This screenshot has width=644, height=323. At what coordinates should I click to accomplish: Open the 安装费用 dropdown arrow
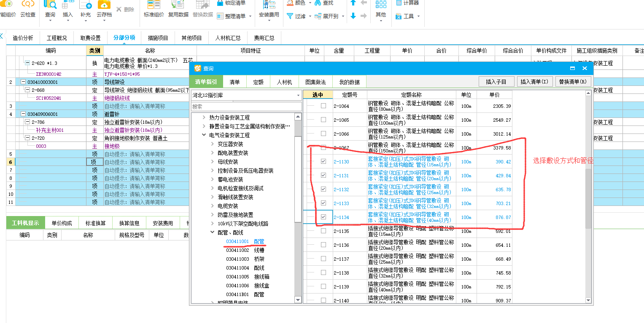point(269,21)
